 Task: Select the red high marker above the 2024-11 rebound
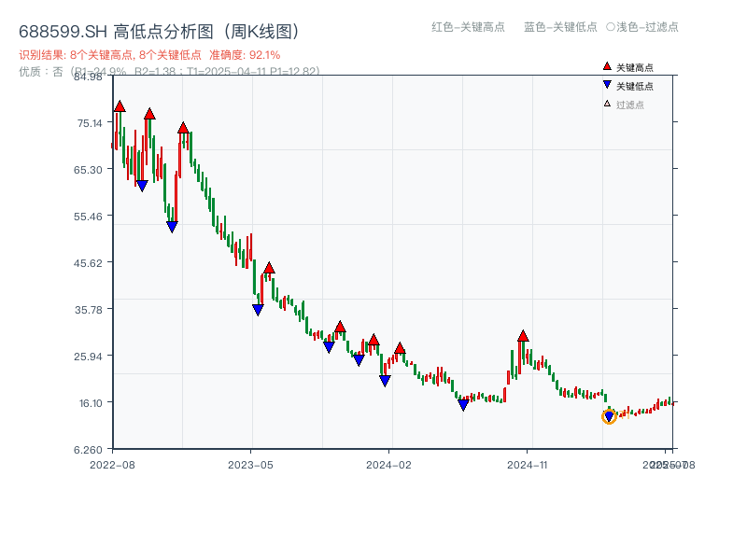tap(522, 334)
